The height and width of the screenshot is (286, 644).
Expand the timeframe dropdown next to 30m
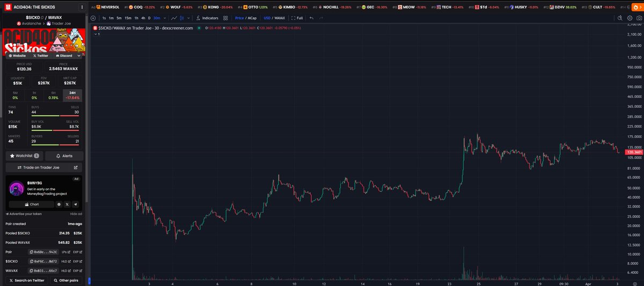[x=164, y=18]
